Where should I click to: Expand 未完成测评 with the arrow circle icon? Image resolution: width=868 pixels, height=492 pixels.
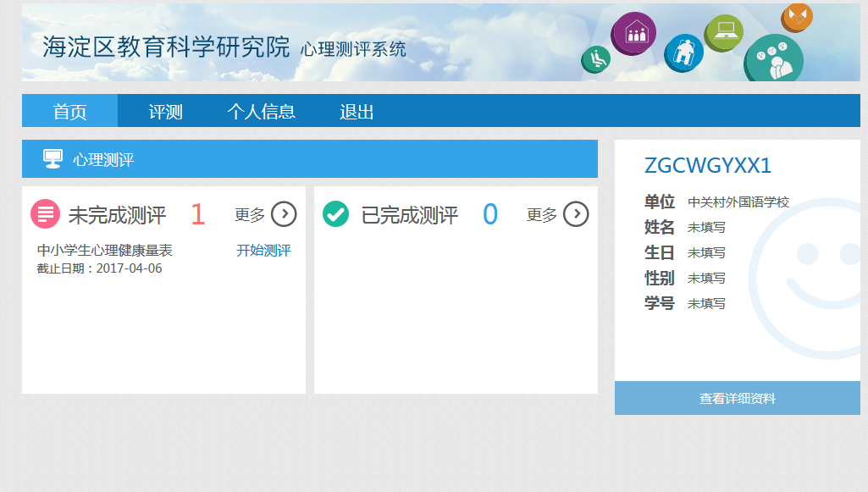click(x=284, y=214)
